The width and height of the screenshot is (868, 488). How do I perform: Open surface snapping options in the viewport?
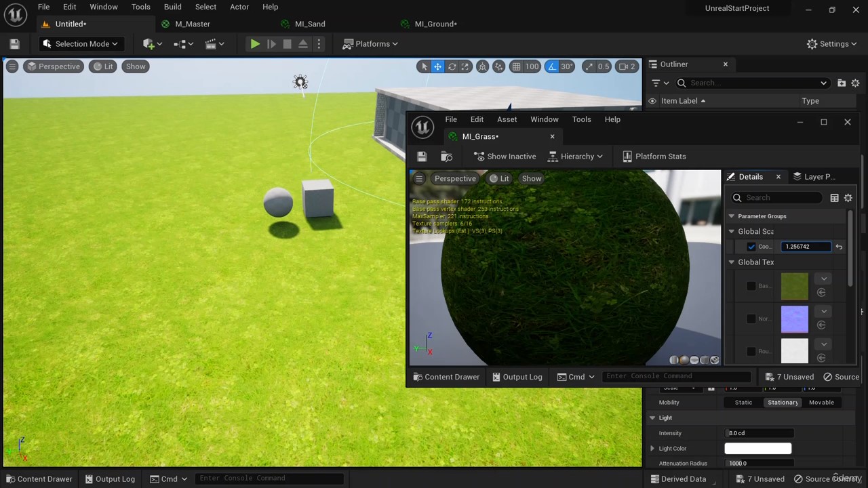[x=498, y=66]
